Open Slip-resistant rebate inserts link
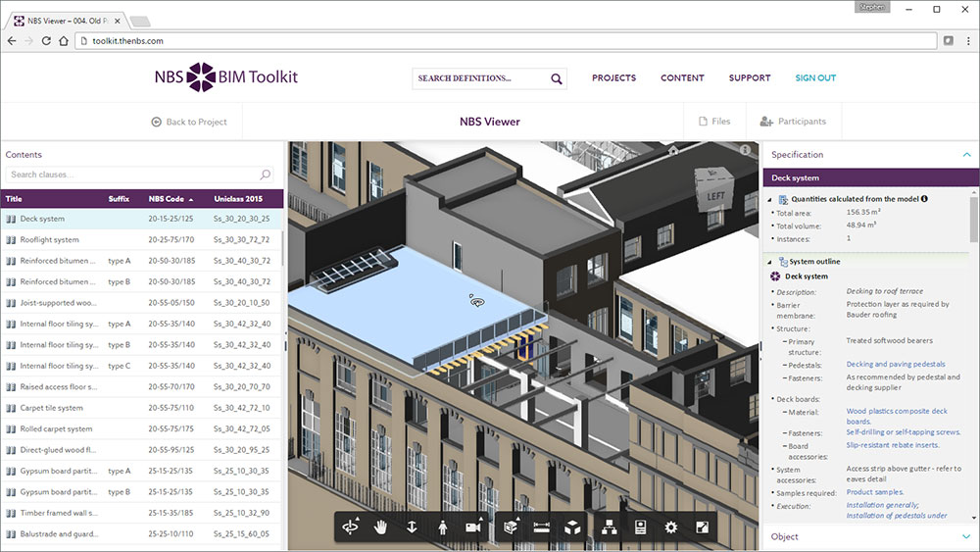 coord(893,445)
